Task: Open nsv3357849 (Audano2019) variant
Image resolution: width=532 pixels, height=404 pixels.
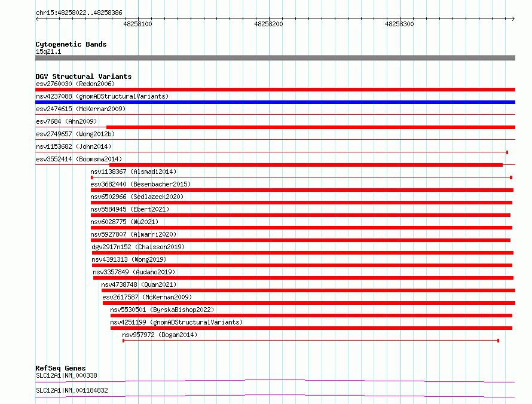Action: pyautogui.click(x=134, y=272)
